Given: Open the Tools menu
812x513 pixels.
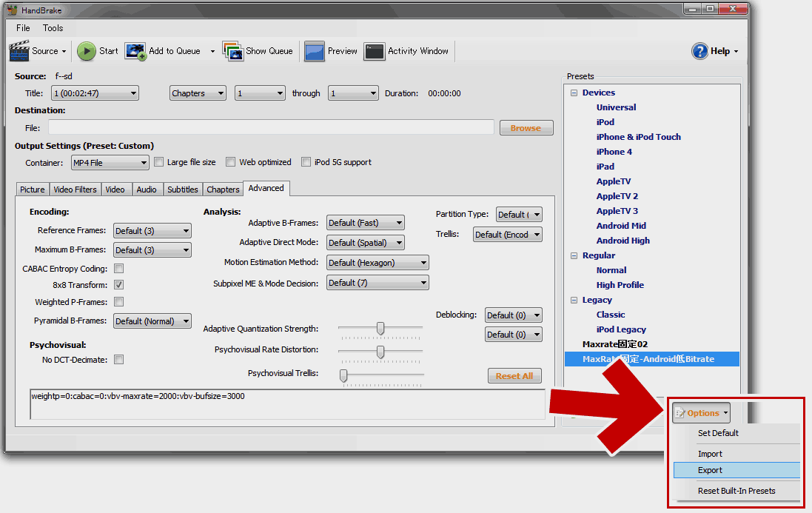Looking at the screenshot, I should 53,27.
